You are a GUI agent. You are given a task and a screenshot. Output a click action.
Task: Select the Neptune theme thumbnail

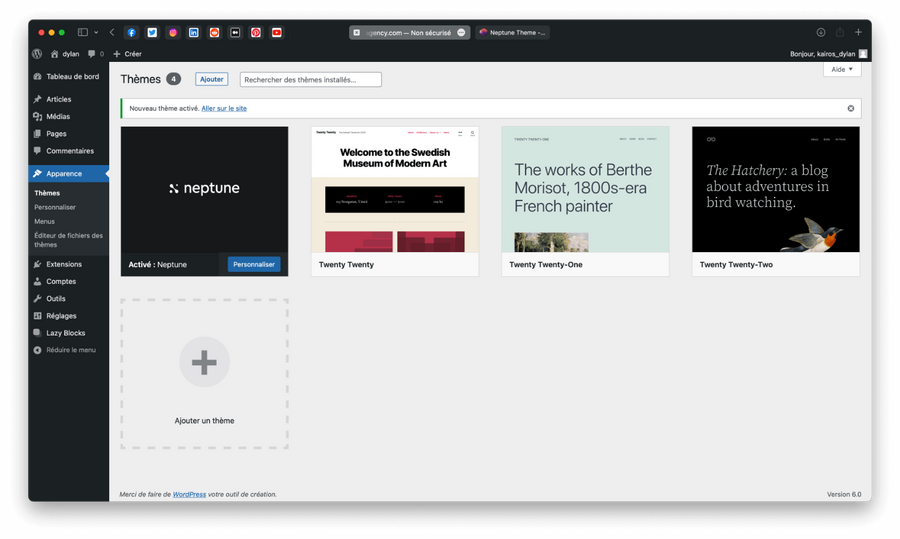[204, 189]
